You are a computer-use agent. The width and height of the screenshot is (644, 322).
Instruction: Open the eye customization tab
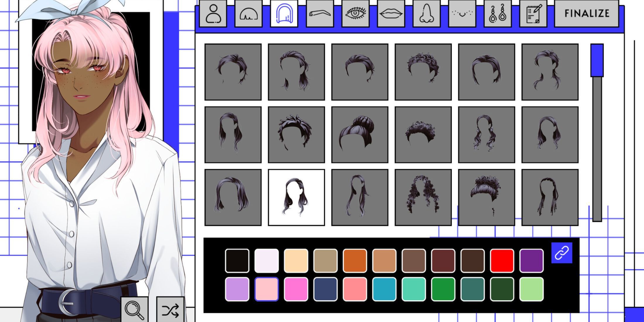click(355, 14)
